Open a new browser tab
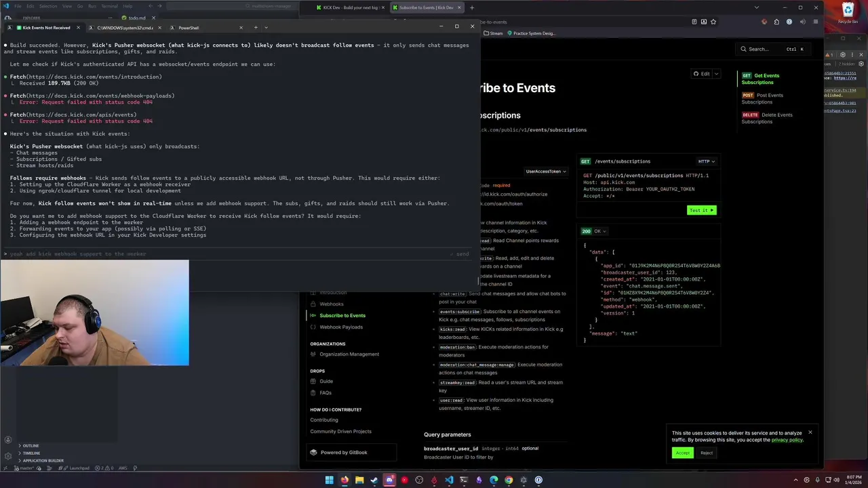This screenshot has width=868, height=488. [x=472, y=7]
